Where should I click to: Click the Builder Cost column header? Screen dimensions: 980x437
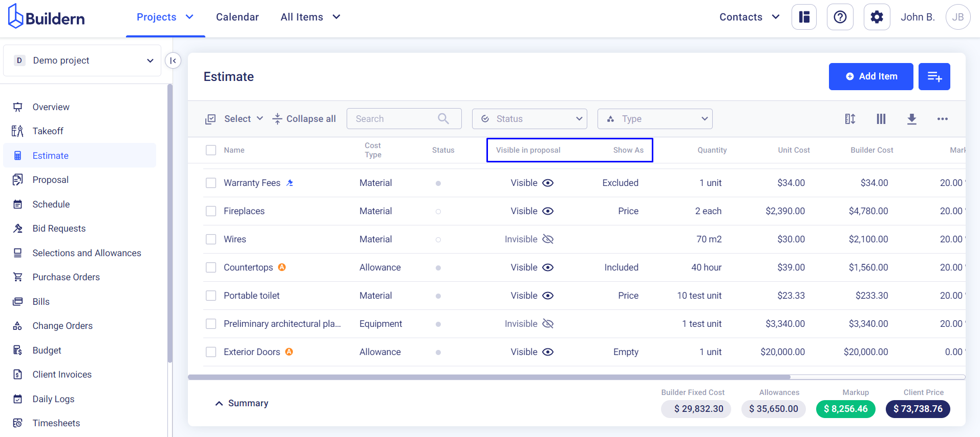pos(871,150)
